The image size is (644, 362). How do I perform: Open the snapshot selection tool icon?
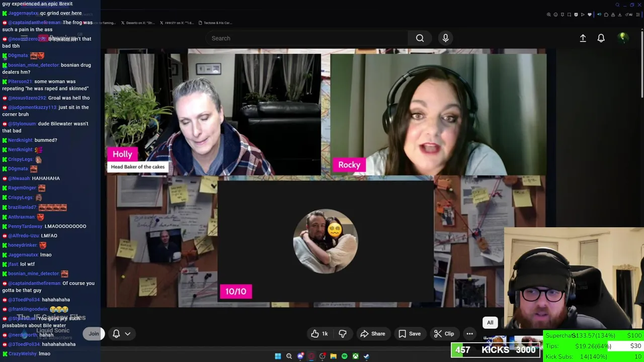(569, 15)
